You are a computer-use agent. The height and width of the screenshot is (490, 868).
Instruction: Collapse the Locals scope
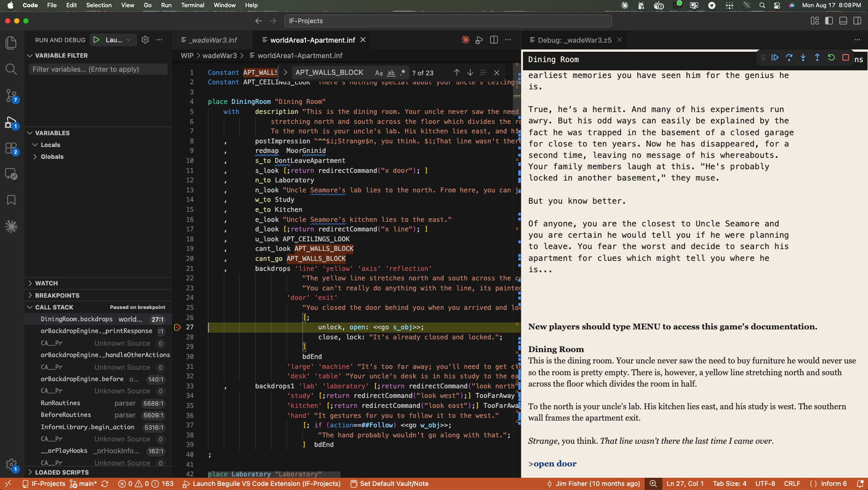point(35,145)
